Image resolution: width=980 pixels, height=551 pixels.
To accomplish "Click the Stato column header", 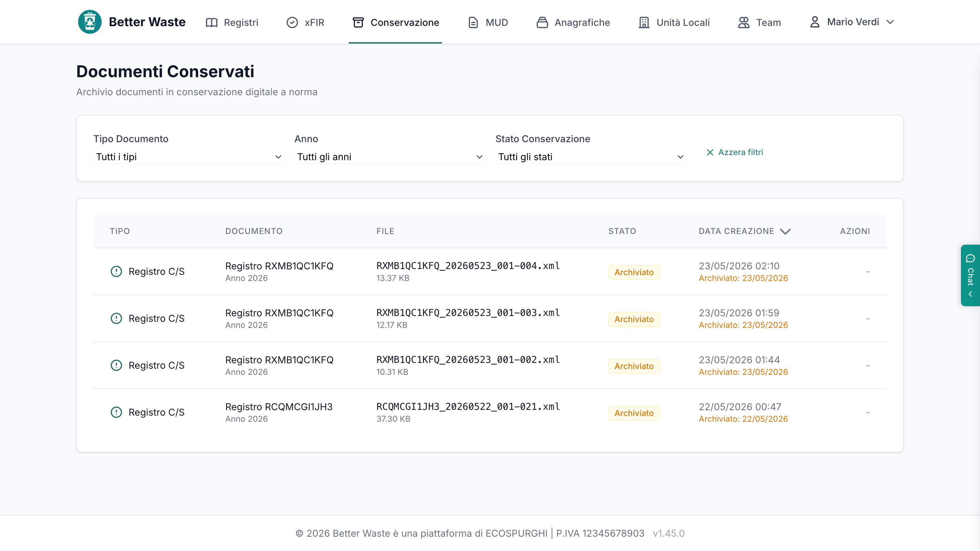I will pyautogui.click(x=622, y=231).
